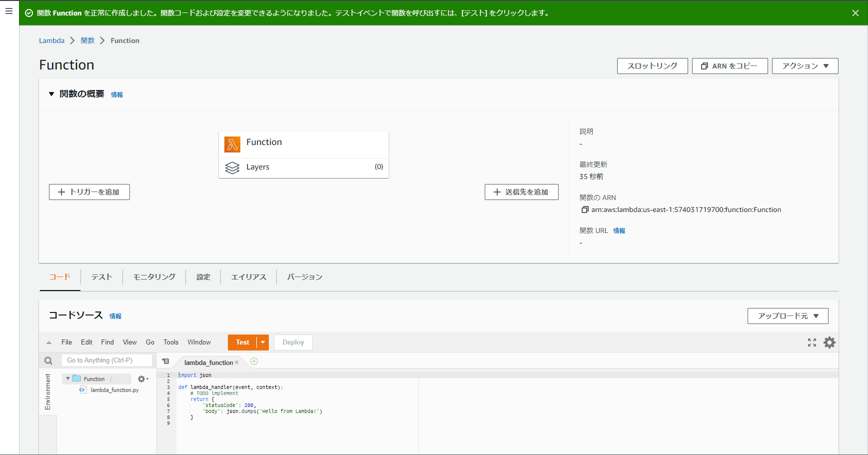
Task: Open the Test button dropdown arrow
Action: click(x=263, y=342)
